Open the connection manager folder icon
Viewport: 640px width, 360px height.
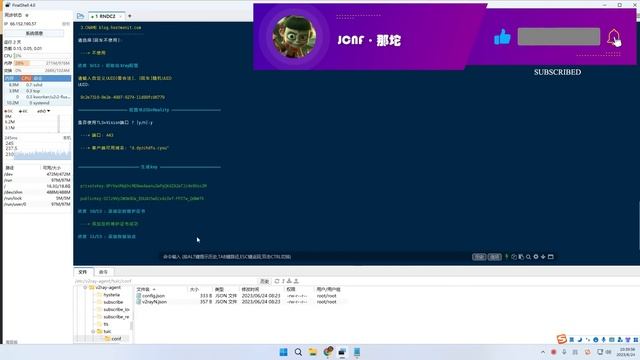[x=80, y=16]
